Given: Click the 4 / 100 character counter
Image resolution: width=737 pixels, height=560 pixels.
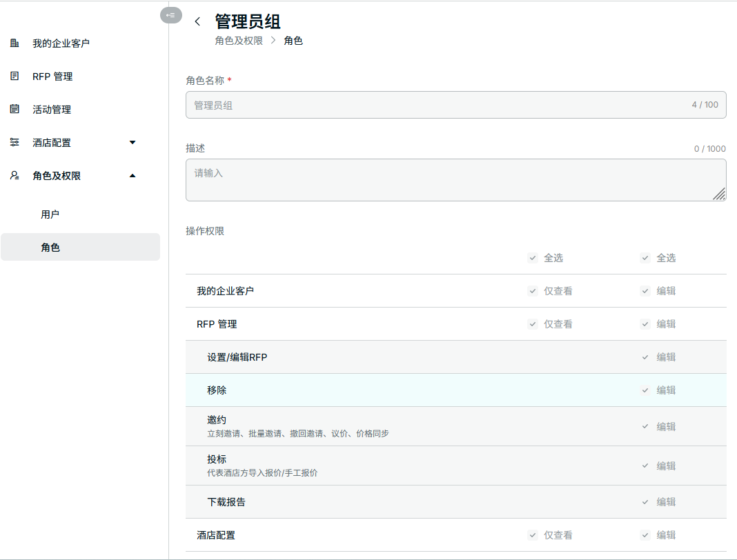Looking at the screenshot, I should click(705, 104).
